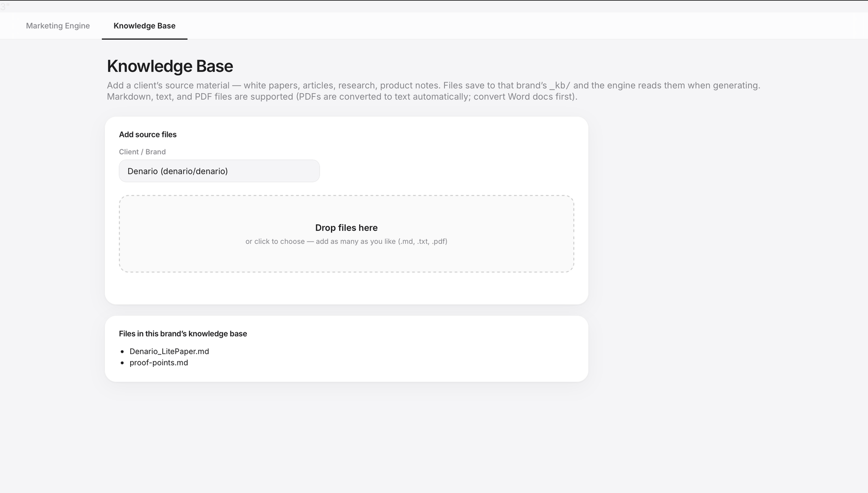Click the Knowledge Base page heading
The width and height of the screenshot is (868, 493).
click(170, 66)
